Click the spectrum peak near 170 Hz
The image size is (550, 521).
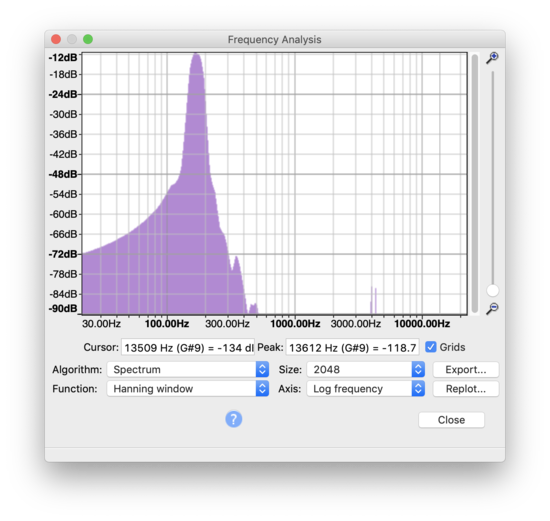pyautogui.click(x=196, y=56)
